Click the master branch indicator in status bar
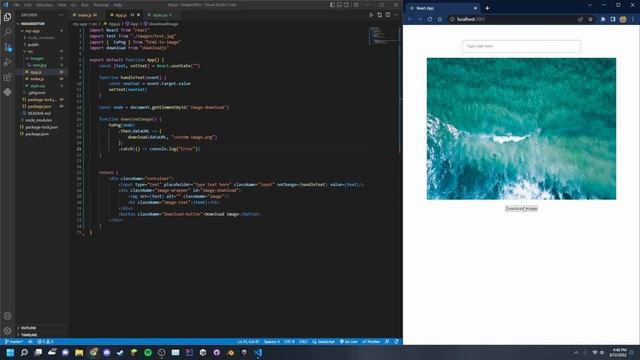The height and width of the screenshot is (360, 640). [14, 342]
